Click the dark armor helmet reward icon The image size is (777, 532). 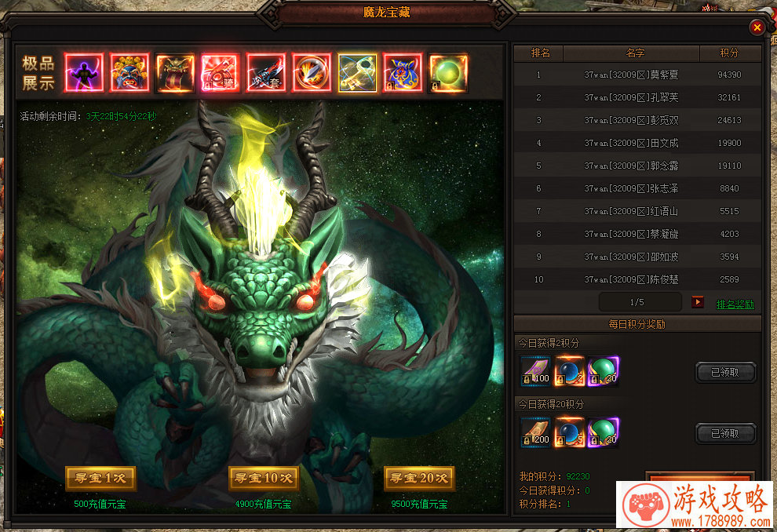(175, 73)
